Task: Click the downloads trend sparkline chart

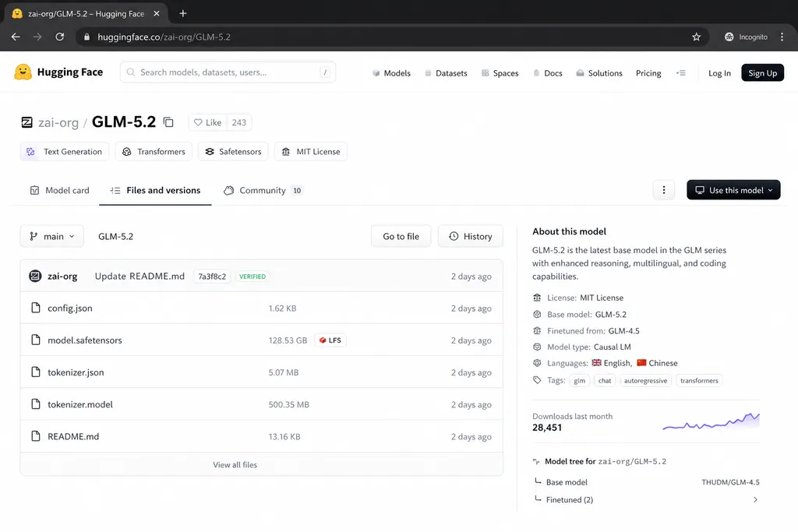Action: pyautogui.click(x=711, y=421)
